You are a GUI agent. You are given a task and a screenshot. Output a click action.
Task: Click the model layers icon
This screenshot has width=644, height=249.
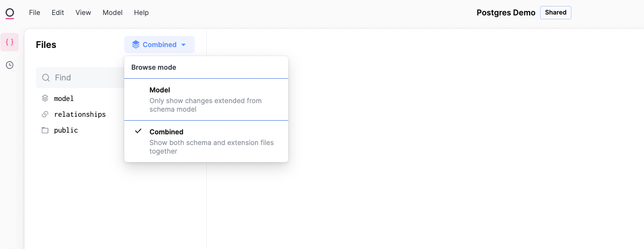pyautogui.click(x=45, y=98)
